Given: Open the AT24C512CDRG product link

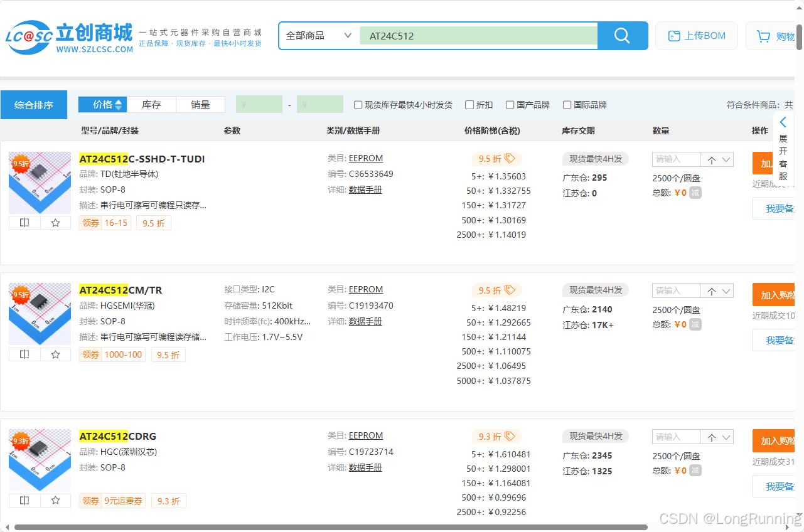Looking at the screenshot, I should click(x=118, y=437).
